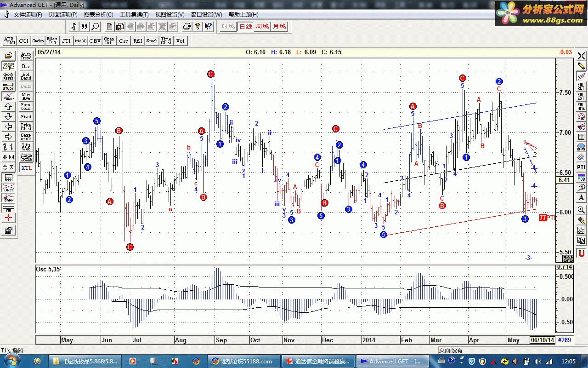Image resolution: width=588 pixels, height=368 pixels.
Task: Click the bar spacing icon
Action: click(x=8, y=147)
